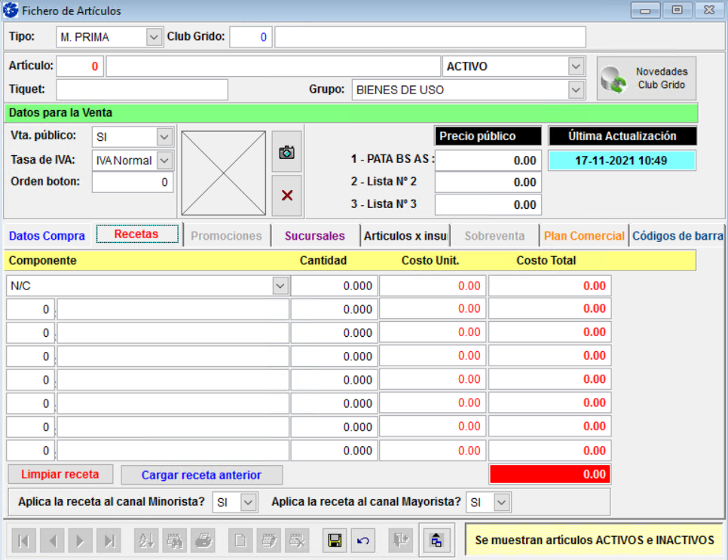This screenshot has width=728, height=560.
Task: Select the Recetas tab
Action: click(x=137, y=234)
